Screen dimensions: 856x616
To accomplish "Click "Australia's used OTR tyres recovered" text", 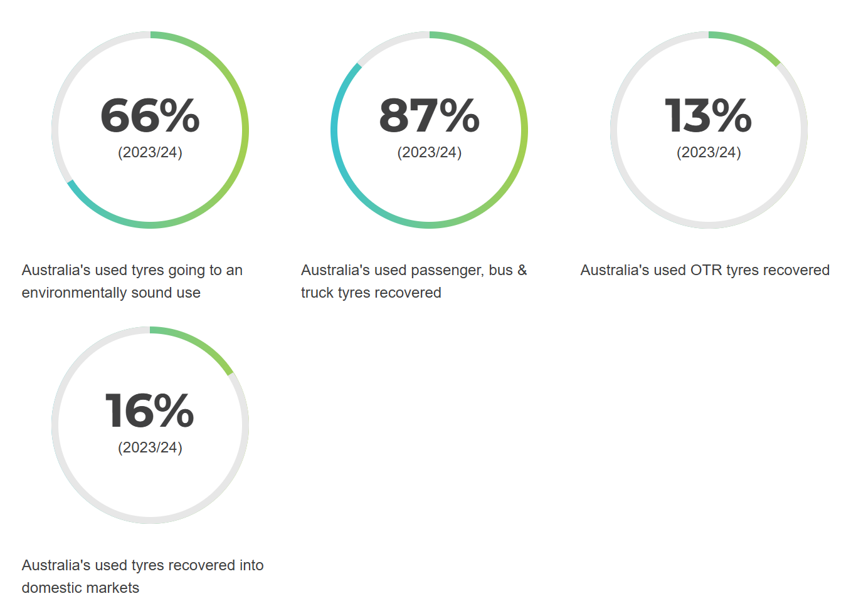I will [x=705, y=270].
